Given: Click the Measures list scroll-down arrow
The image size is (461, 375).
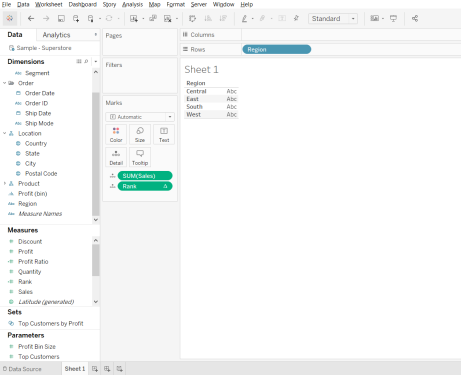Looking at the screenshot, I should click(96, 302).
